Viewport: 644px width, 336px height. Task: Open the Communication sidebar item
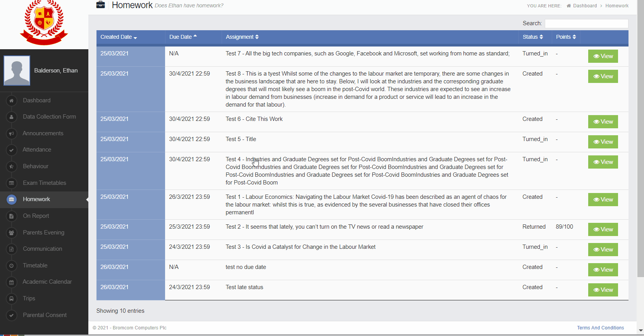(42, 249)
